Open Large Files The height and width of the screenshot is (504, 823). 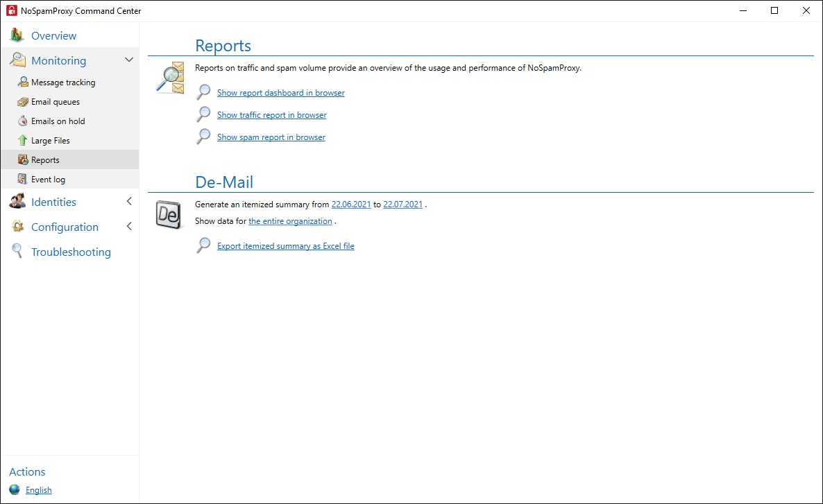[x=51, y=141]
